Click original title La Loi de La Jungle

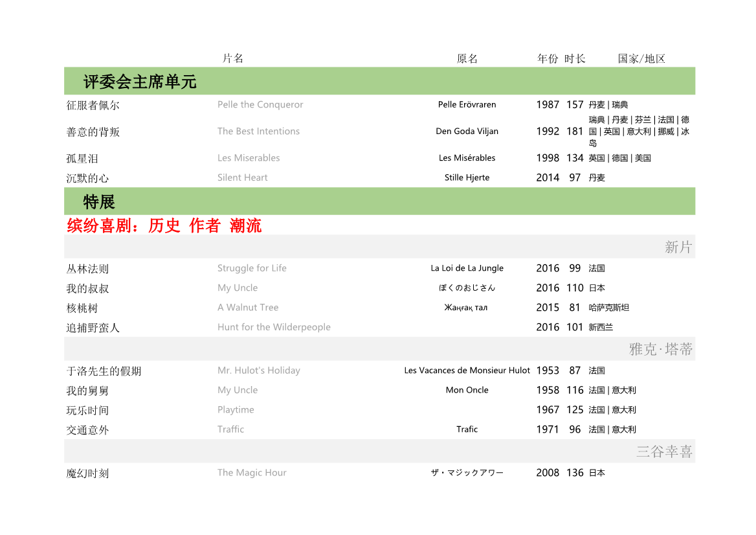(467, 268)
